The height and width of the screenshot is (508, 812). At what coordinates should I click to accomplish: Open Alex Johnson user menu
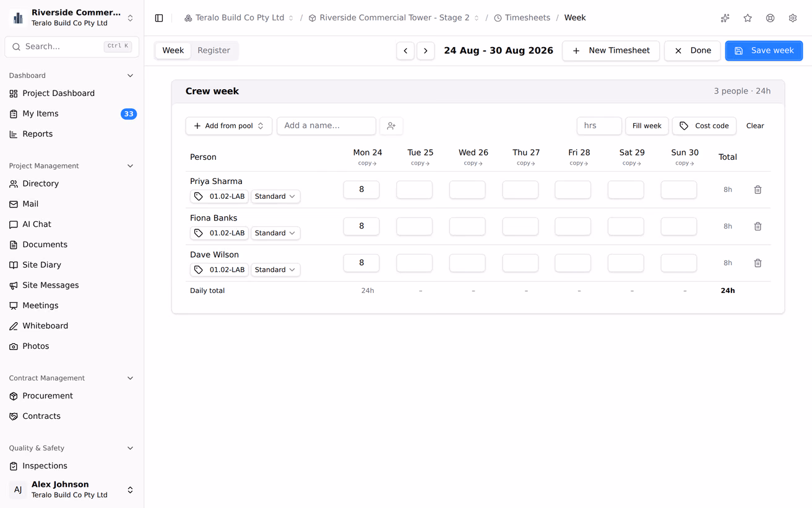[72, 489]
